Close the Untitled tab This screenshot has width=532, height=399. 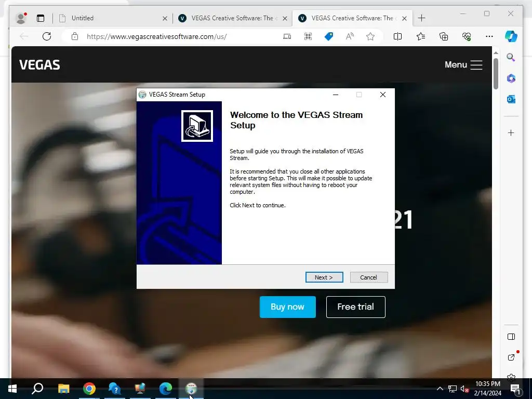pyautogui.click(x=165, y=18)
